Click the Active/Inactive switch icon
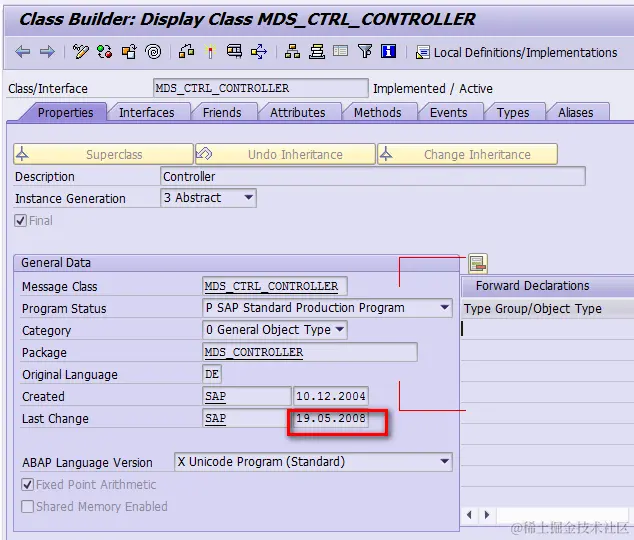The height and width of the screenshot is (540, 634). (104, 52)
